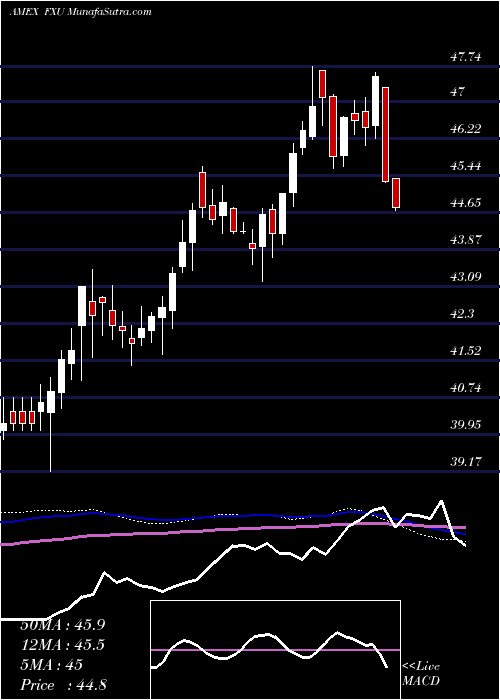Click the Price : 44.8 reading
Screen dimensions: 500x700
point(63,685)
